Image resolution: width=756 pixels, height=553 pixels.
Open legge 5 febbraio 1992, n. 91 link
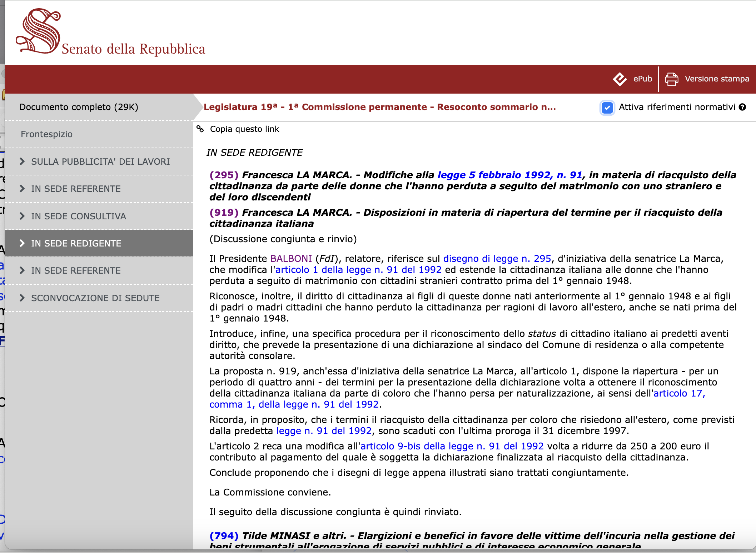point(510,175)
